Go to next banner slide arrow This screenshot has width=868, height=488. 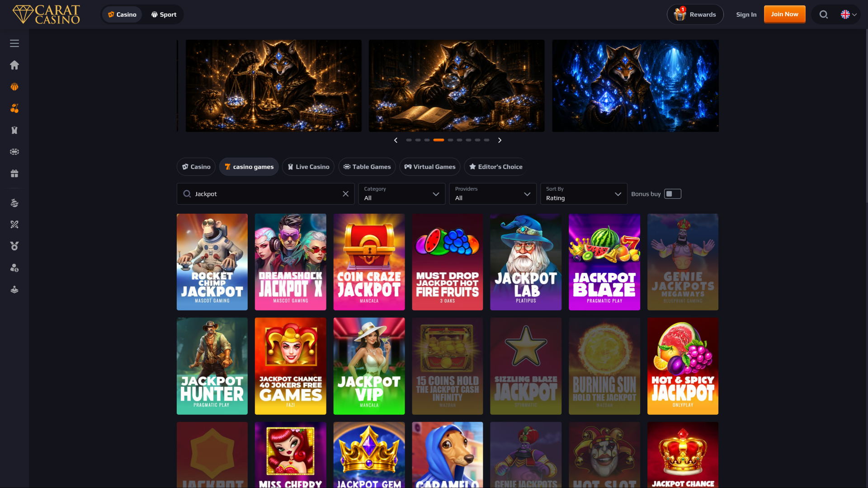point(500,140)
